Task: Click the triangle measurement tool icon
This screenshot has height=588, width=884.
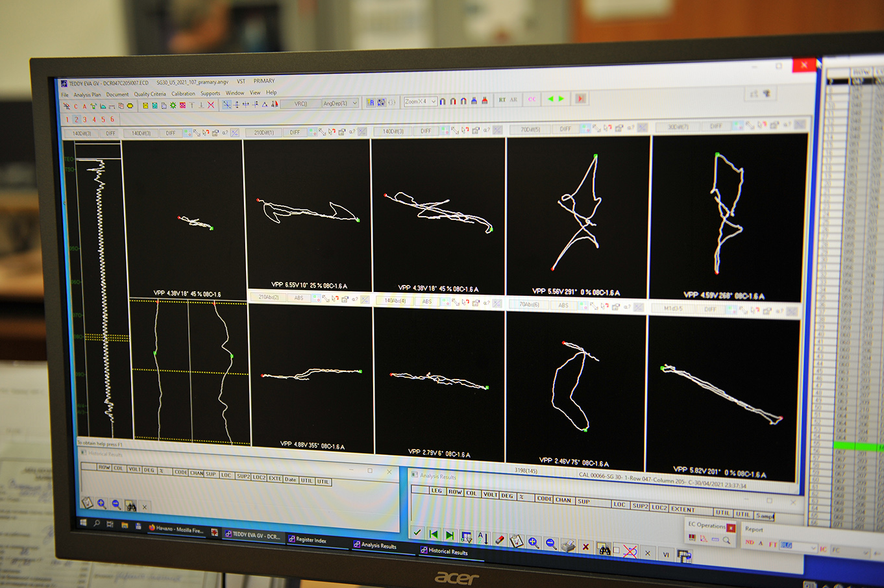Action: pos(265,104)
